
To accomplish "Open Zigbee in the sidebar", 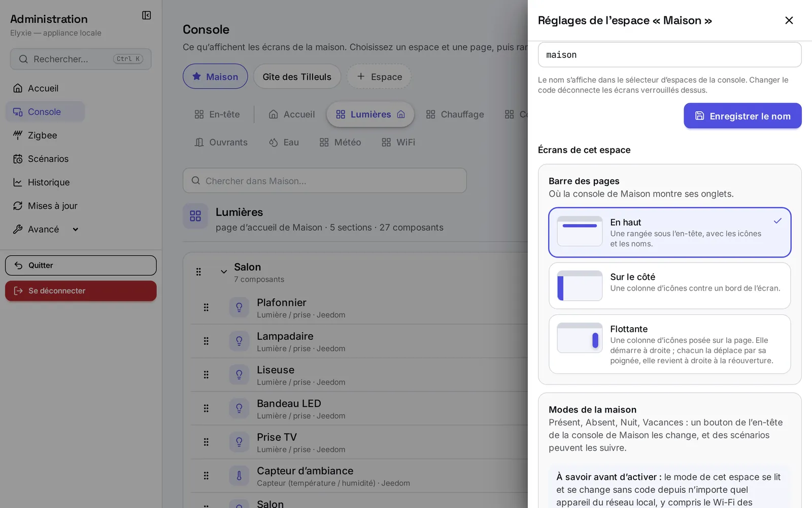I will [43, 135].
